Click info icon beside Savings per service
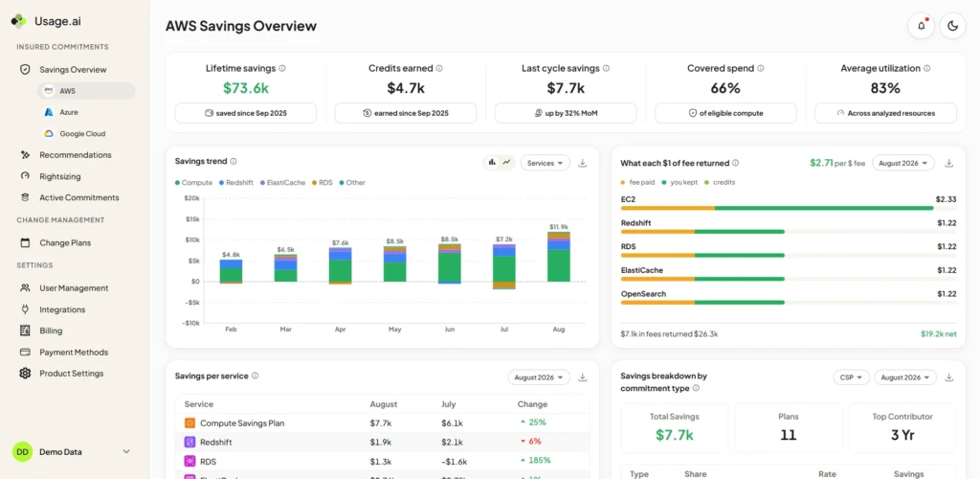980x479 pixels. point(255,376)
